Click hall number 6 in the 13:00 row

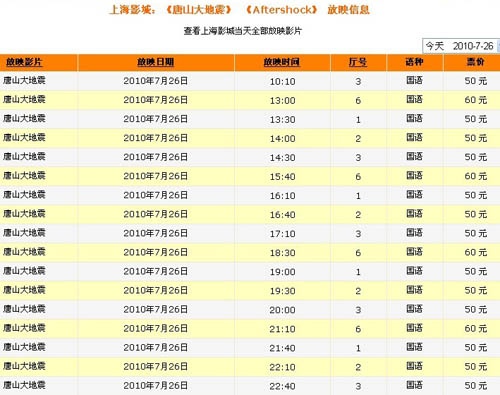click(x=358, y=100)
